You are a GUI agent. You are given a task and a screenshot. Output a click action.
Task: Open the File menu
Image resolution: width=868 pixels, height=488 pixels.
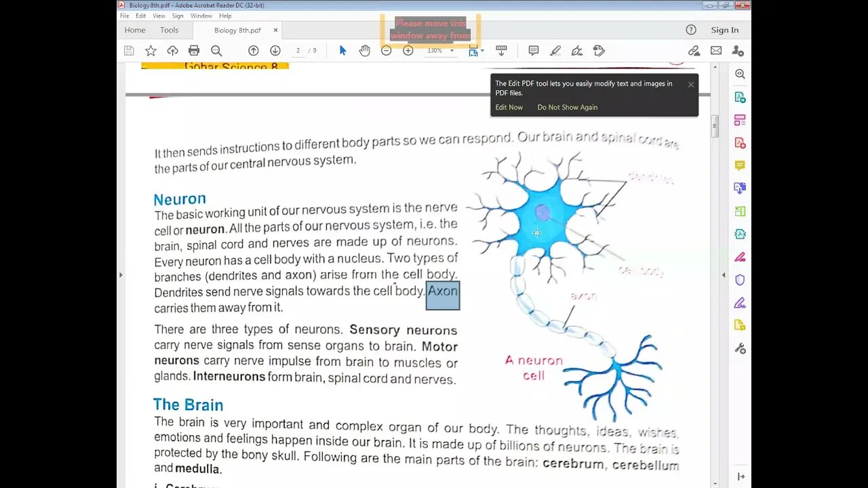125,16
